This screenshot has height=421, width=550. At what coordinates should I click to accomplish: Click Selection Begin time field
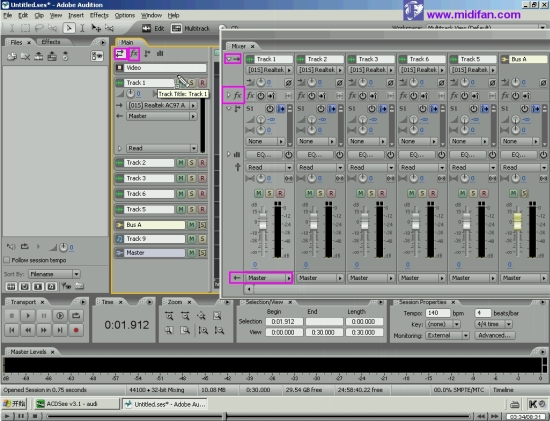coord(284,322)
